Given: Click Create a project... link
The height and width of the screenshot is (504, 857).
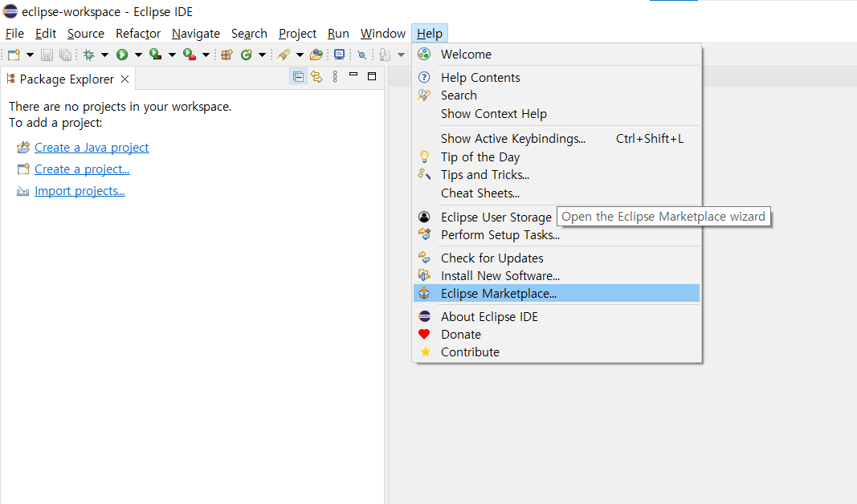Looking at the screenshot, I should 82,169.
